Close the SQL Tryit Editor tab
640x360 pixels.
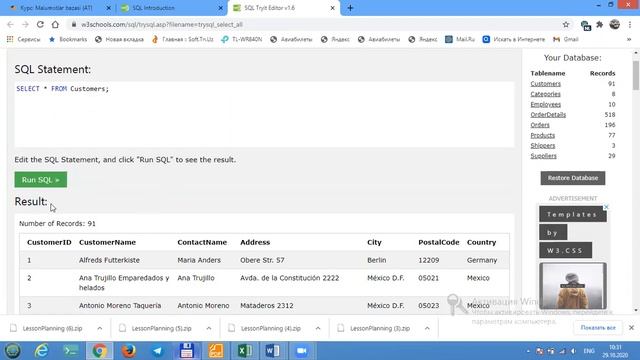(332, 8)
